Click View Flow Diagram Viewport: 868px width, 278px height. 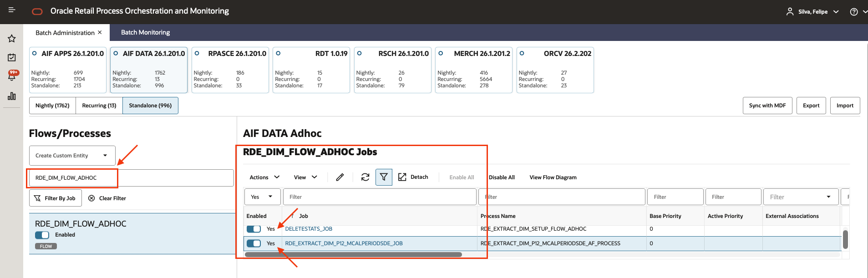[553, 177]
